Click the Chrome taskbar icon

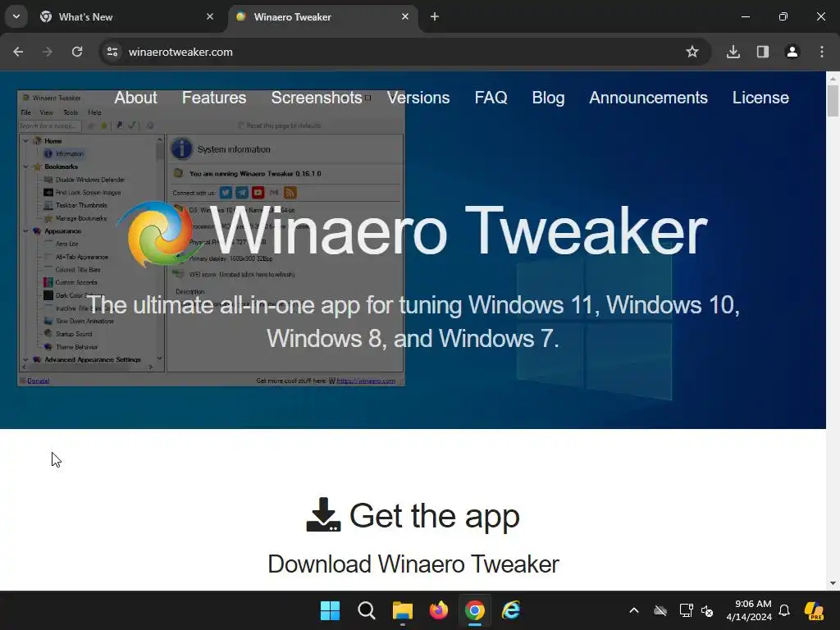(475, 610)
